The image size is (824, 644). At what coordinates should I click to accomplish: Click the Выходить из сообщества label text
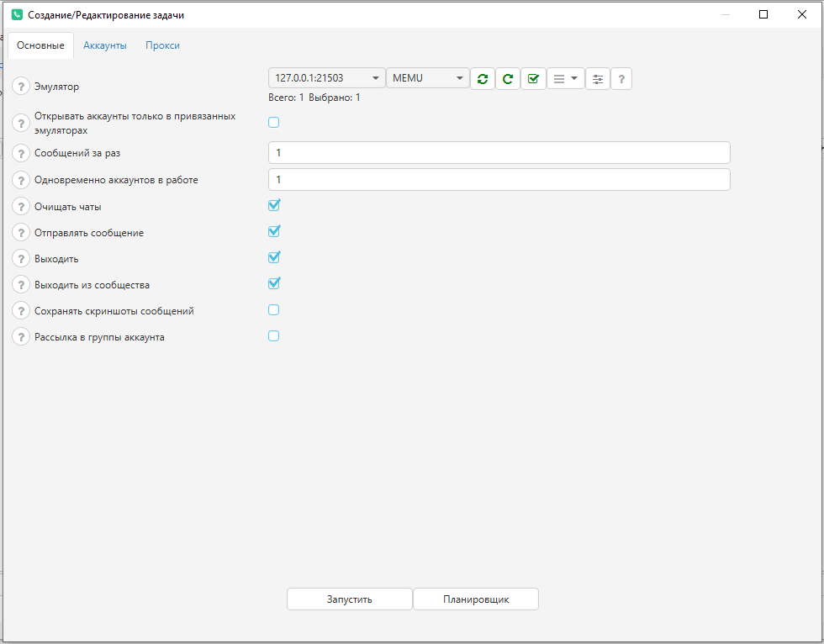pos(92,285)
